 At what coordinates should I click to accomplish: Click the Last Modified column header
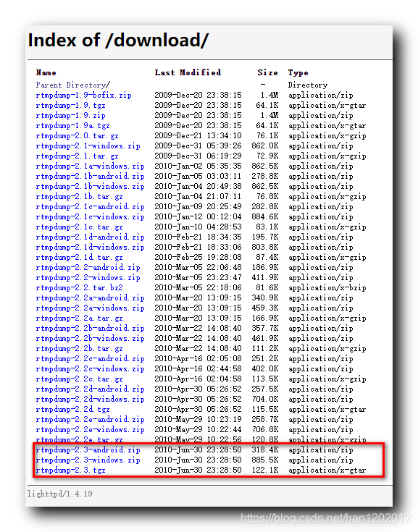(188, 72)
